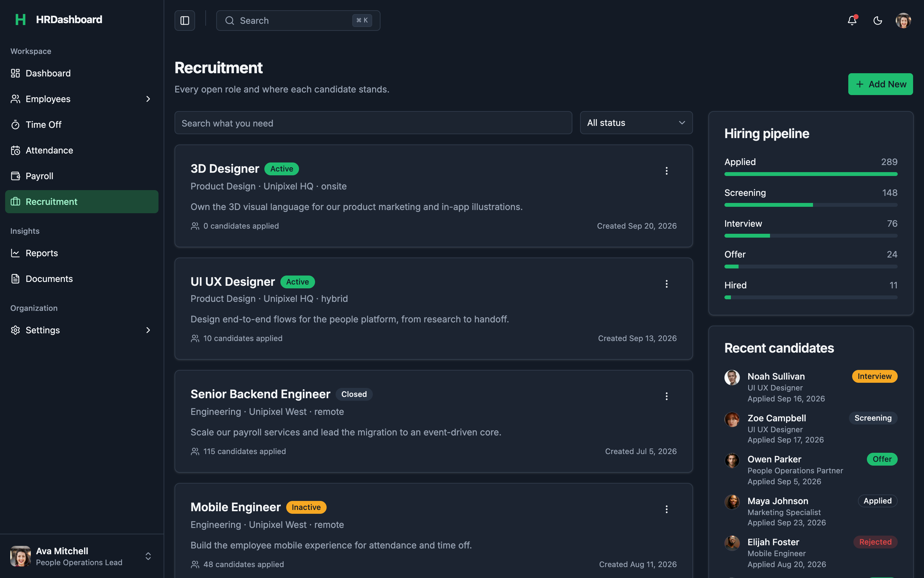
Task: Click the Documents file icon
Action: (x=15, y=279)
